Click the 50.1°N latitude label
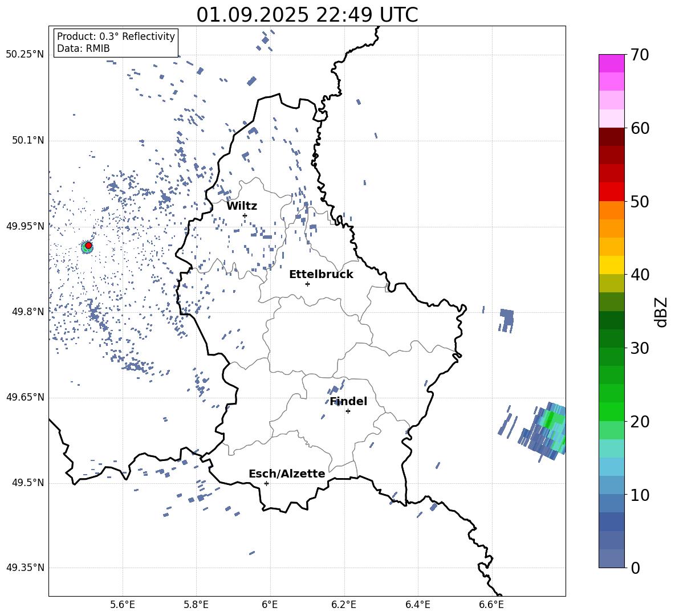675x616 pixels. 27,140
